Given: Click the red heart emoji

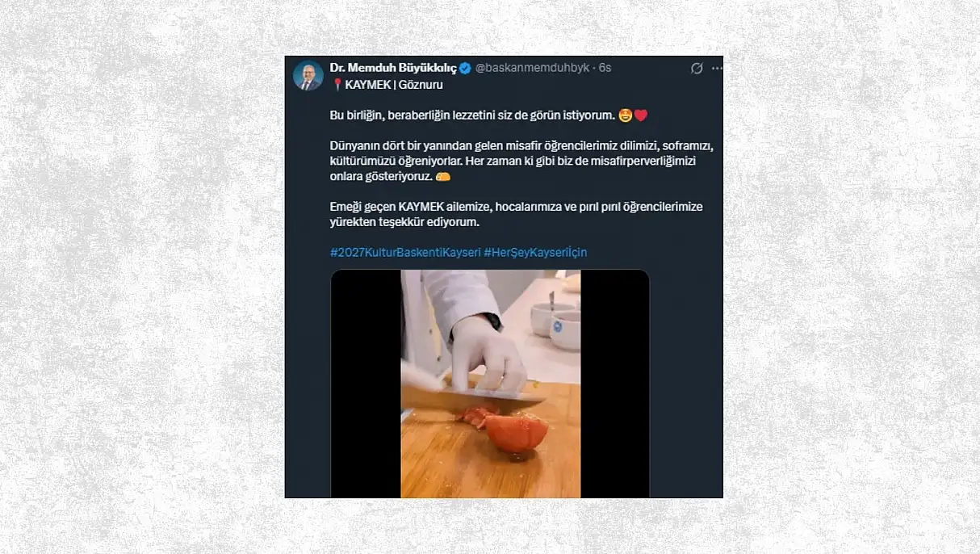Looking at the screenshot, I should pyautogui.click(x=641, y=115).
